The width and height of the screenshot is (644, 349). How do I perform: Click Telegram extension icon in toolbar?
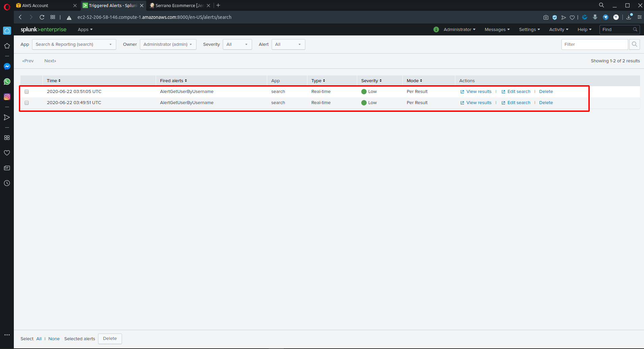606,17
